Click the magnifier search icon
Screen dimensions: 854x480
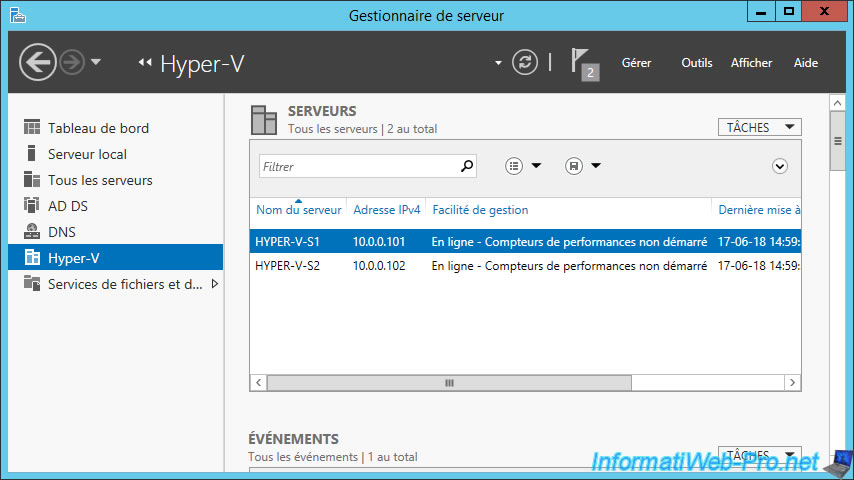(467, 166)
